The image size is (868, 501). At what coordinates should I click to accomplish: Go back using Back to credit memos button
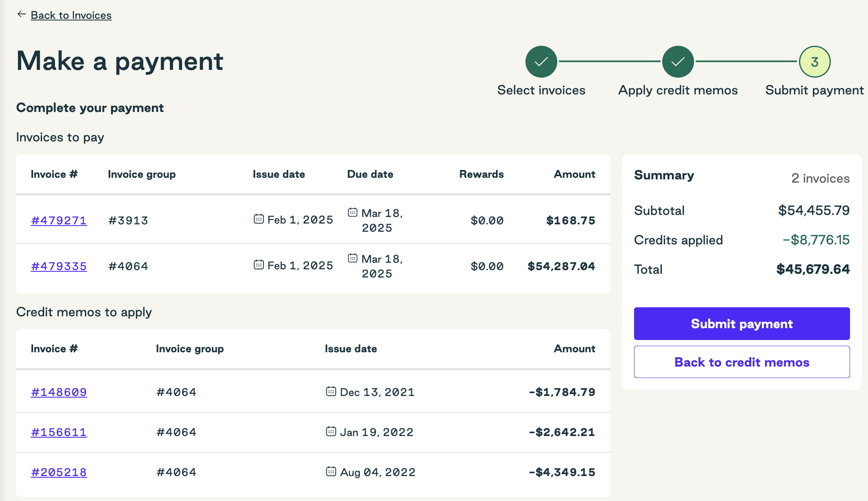click(742, 362)
